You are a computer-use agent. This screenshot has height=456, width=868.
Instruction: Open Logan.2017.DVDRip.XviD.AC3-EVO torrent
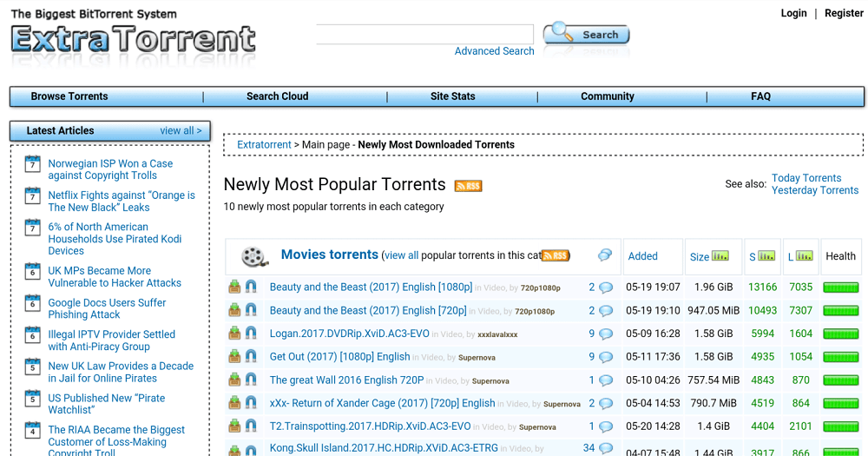349,334
